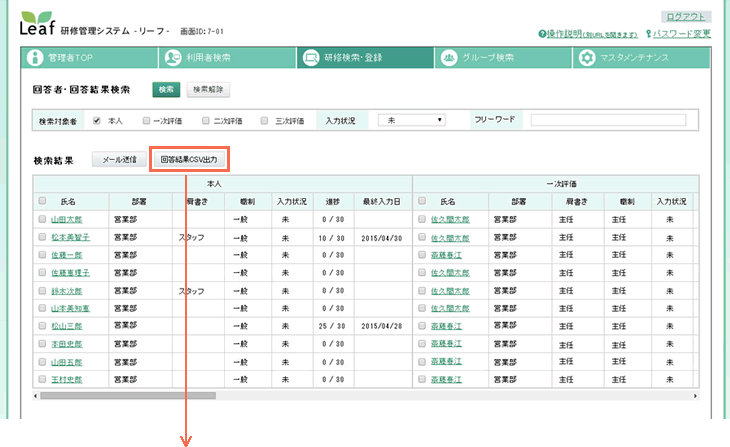730x447 pixels.
Task: Click the green 検索 button
Action: click(x=166, y=89)
